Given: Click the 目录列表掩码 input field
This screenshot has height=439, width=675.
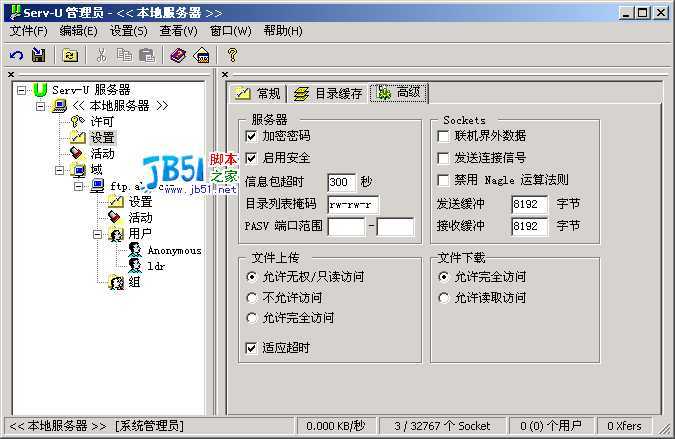Looking at the screenshot, I should 353,204.
